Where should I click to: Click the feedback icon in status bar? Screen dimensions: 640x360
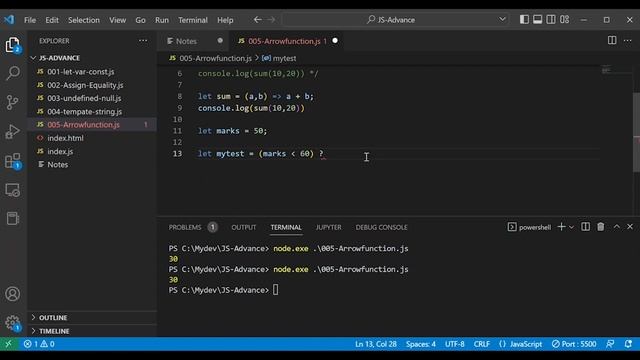click(x=610, y=344)
